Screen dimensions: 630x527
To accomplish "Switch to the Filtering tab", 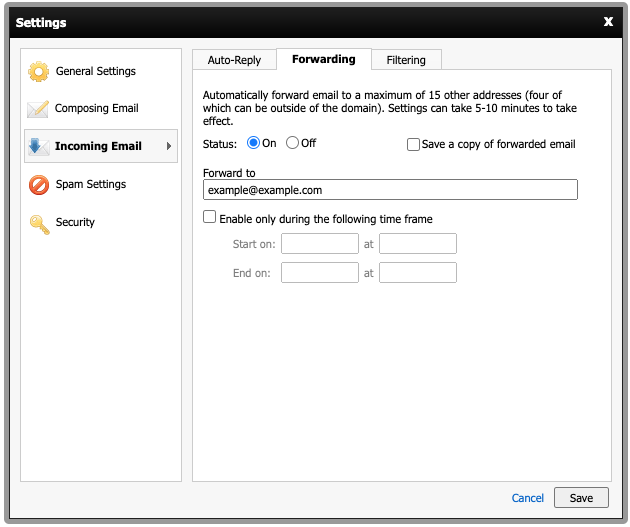I will 406,60.
